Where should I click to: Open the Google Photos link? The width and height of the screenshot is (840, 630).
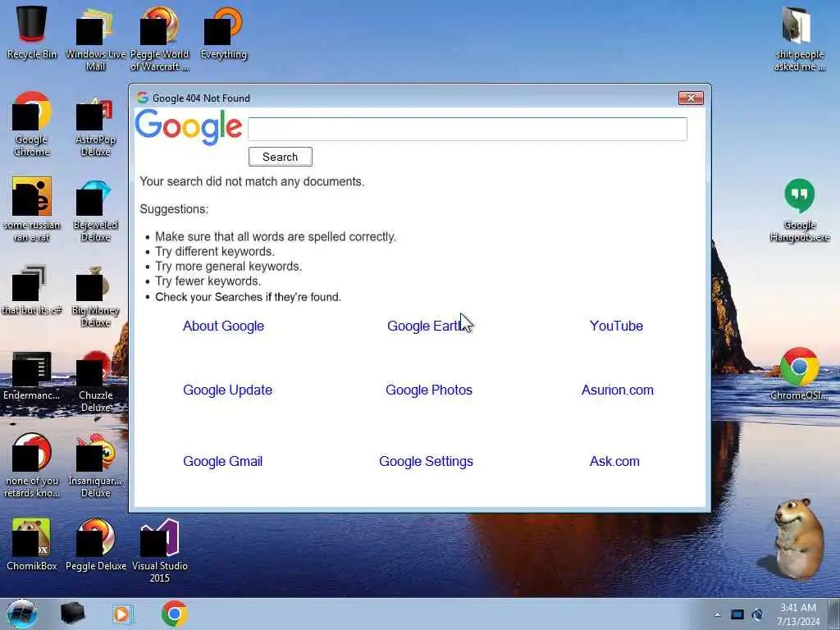pyautogui.click(x=429, y=390)
